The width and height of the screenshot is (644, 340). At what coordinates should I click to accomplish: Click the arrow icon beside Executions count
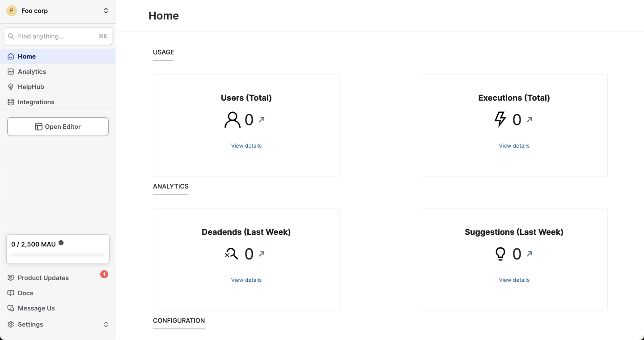pos(530,119)
